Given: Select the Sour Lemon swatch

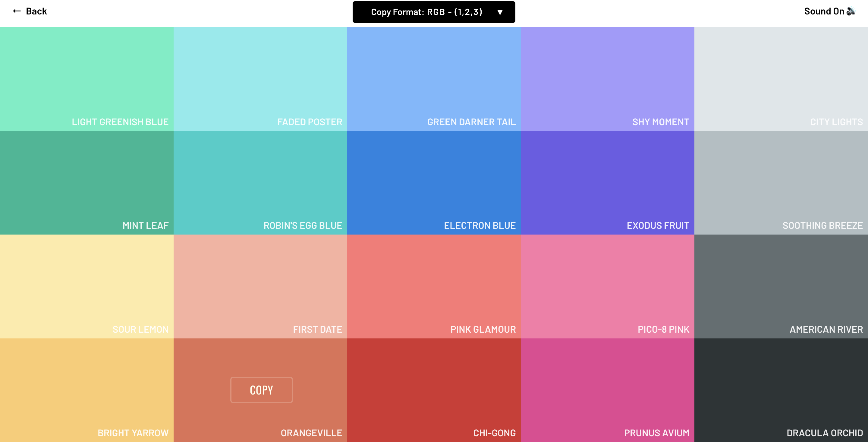Looking at the screenshot, I should pyautogui.click(x=86, y=286).
